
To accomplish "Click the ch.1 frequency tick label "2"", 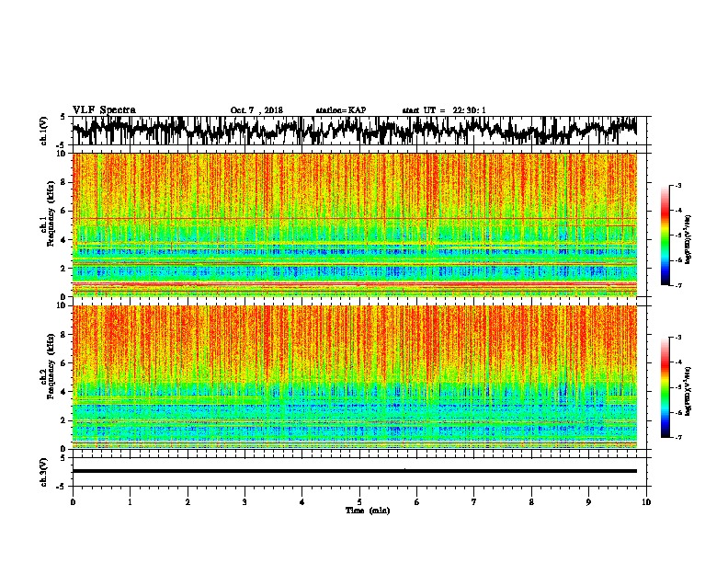I will point(63,269).
